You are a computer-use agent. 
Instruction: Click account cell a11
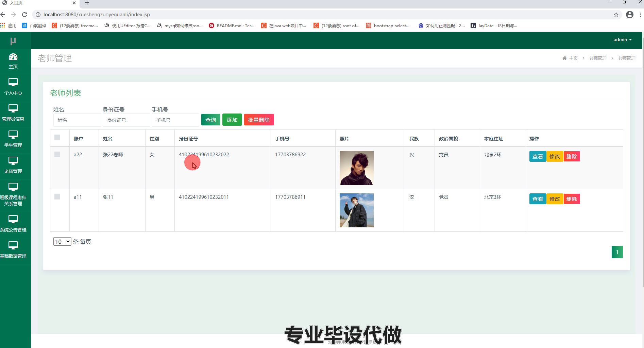click(x=78, y=197)
